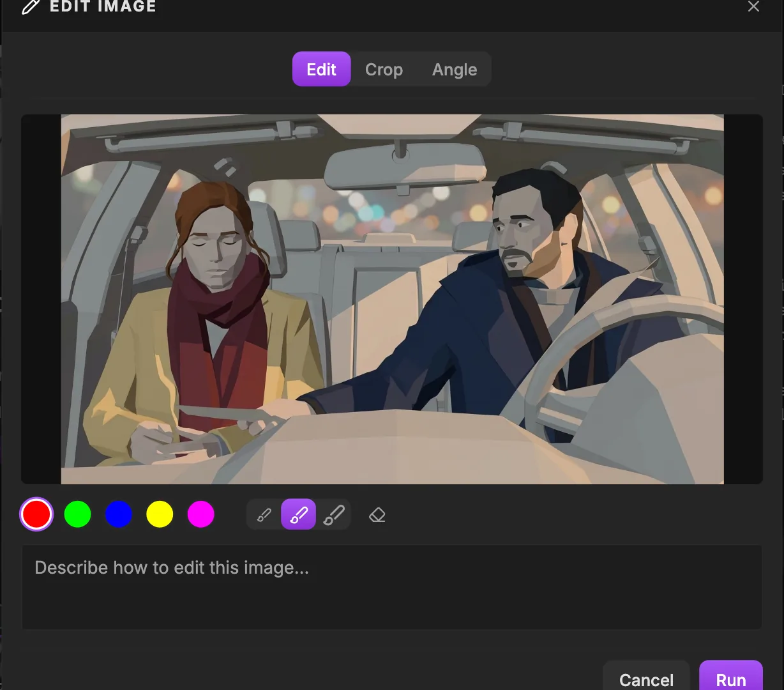Close the Edit Image dialog
Viewport: 784px width, 690px height.
coord(753,6)
